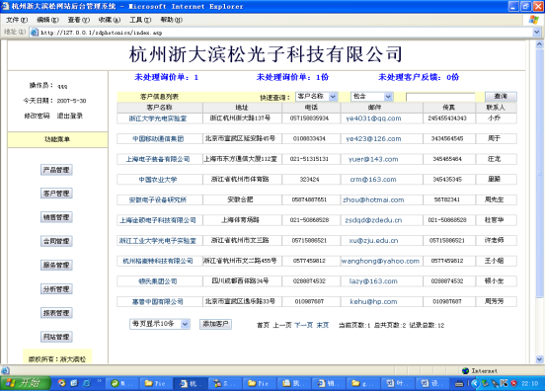Open 客户管理 from the function menu
This screenshot has width=545, height=392.
coord(56,194)
